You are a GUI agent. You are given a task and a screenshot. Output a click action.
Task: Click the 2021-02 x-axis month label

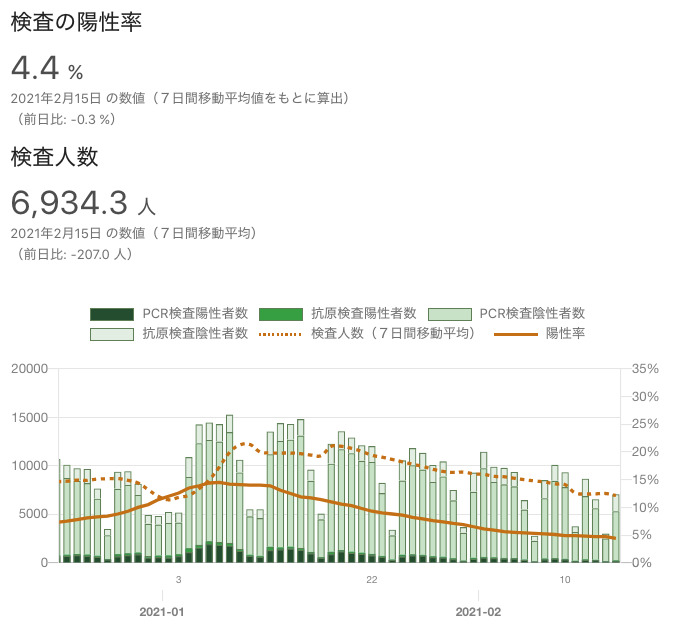[x=478, y=610]
